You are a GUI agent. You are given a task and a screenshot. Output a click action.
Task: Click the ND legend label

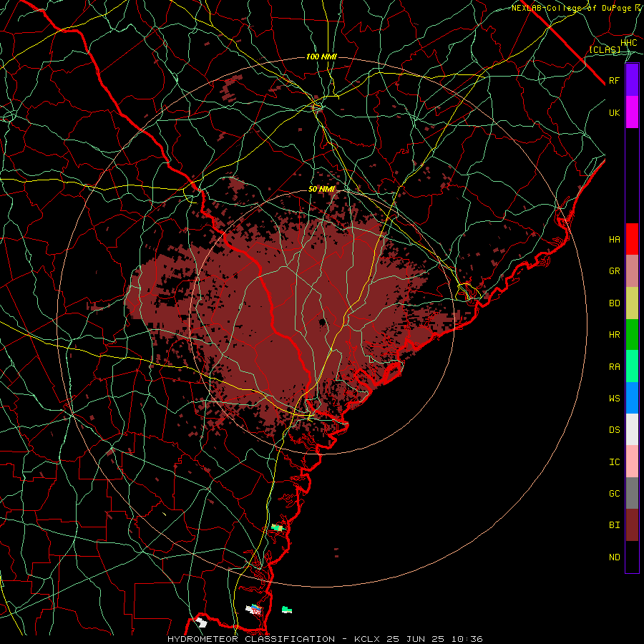click(x=615, y=557)
